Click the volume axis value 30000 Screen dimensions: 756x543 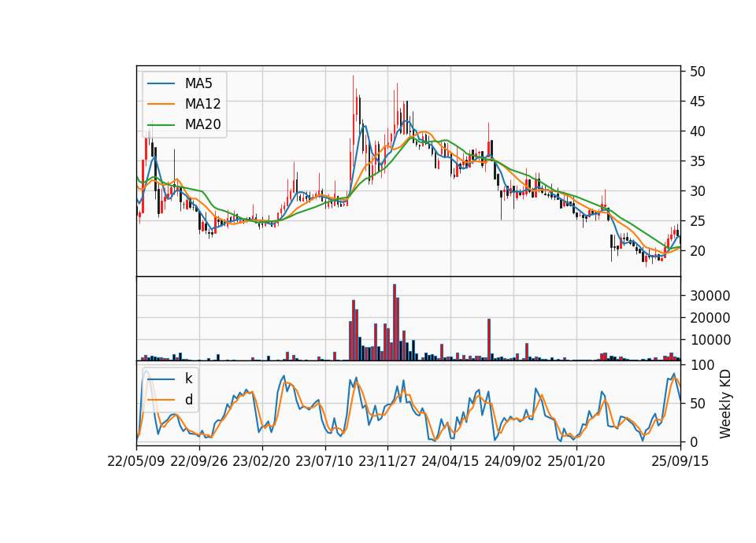(x=710, y=296)
